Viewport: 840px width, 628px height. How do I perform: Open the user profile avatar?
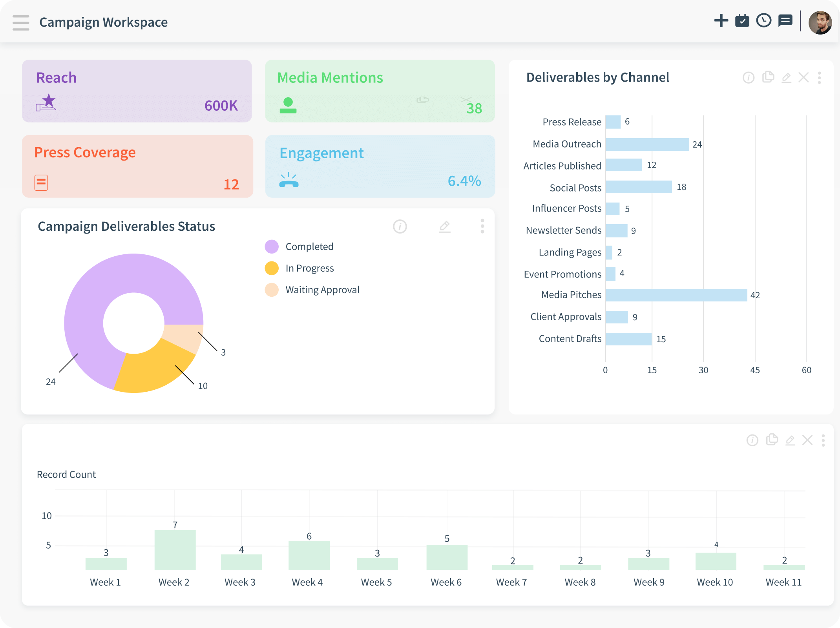tap(820, 23)
